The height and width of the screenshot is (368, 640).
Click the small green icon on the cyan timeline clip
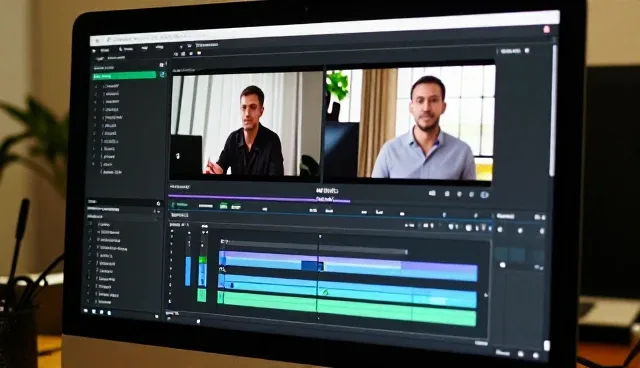(x=325, y=292)
